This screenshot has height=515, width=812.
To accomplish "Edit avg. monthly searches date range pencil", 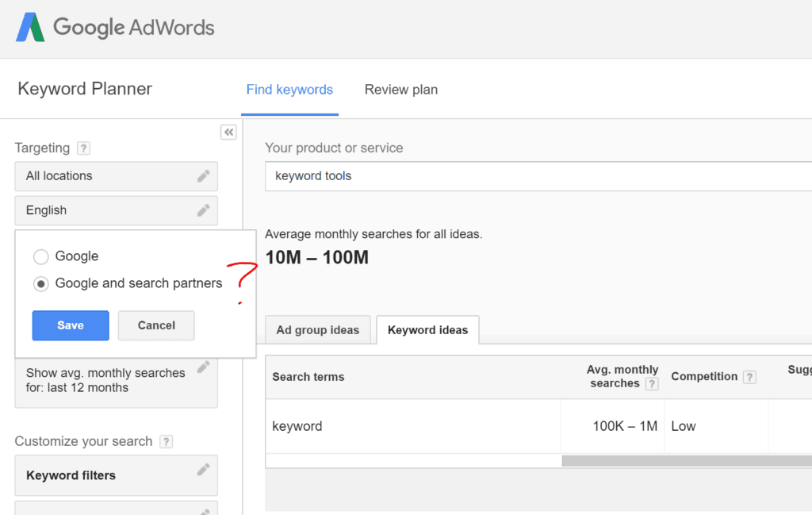I will pos(204,367).
